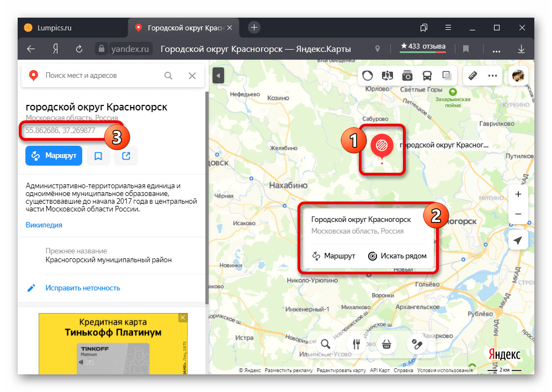Collapse the left sidebar panel
The image size is (552, 392).
[218, 75]
